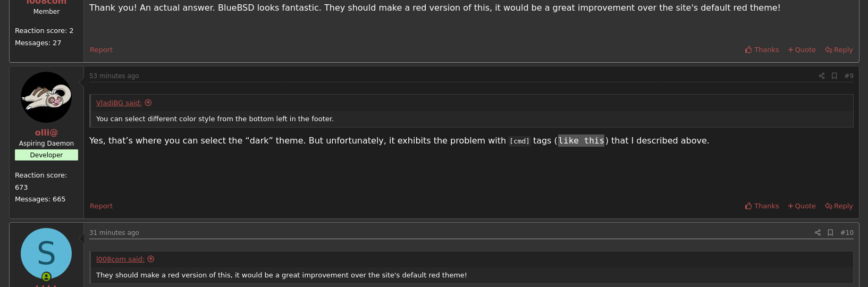Jump to l008com's quoted post arrow
This screenshot has width=868, height=287.
point(151,259)
